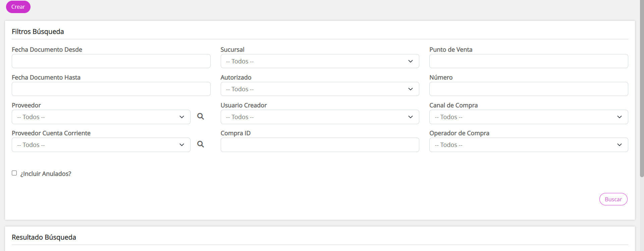
Task: Click the Fecha Documento Hasta field
Action: tap(111, 89)
